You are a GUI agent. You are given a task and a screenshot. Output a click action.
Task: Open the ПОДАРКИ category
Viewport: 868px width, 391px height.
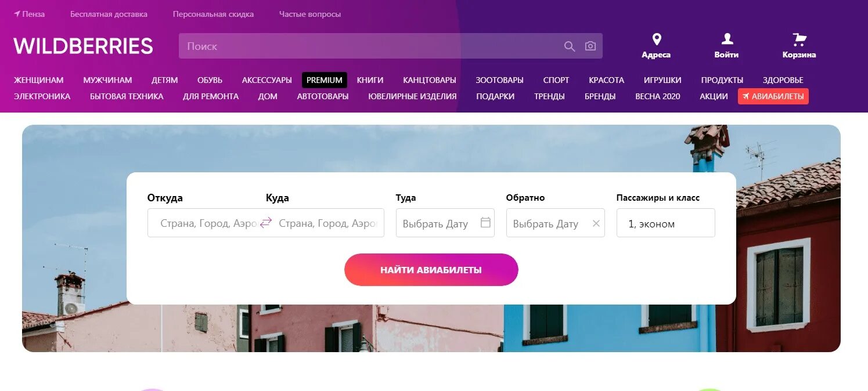tap(495, 96)
